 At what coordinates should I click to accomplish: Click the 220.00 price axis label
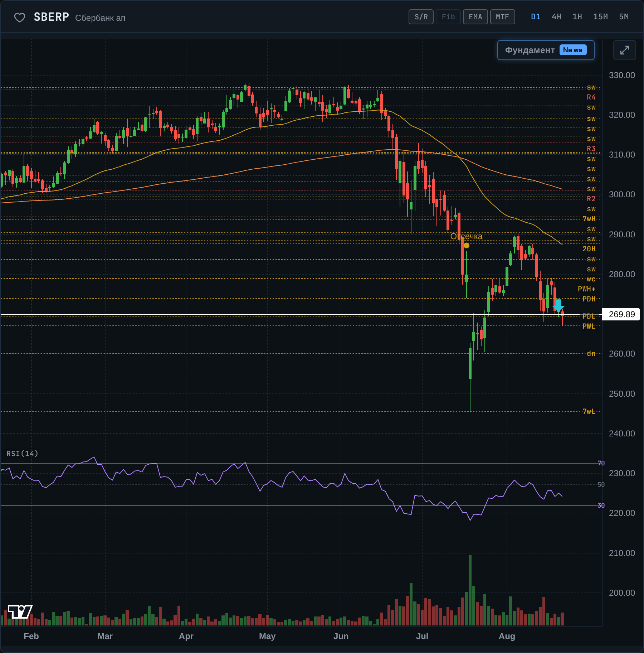click(x=622, y=513)
